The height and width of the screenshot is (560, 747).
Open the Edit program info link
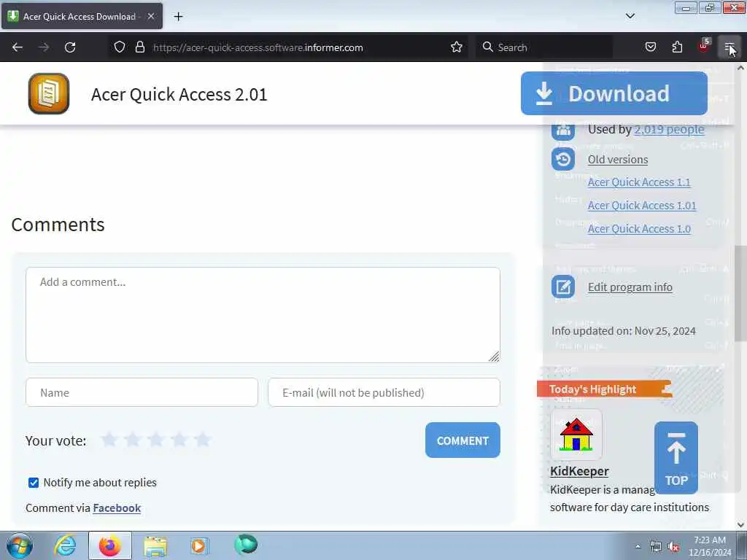(630, 287)
